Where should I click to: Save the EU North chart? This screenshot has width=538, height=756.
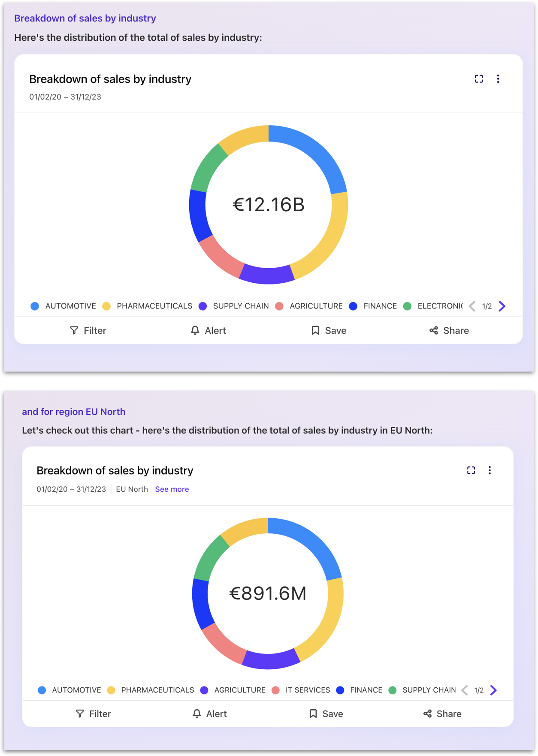[326, 714]
